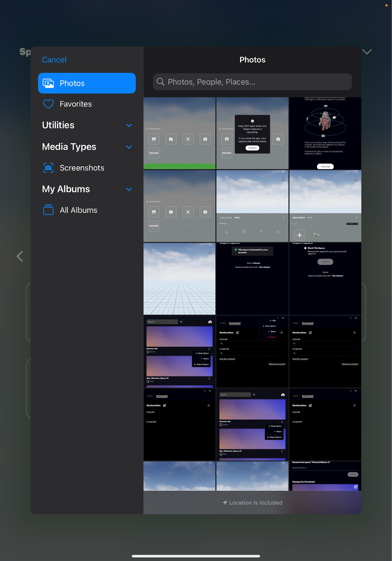Viewport: 392px width, 561px height.
Task: Tap Location Is Included option
Action: pyautogui.click(x=255, y=503)
